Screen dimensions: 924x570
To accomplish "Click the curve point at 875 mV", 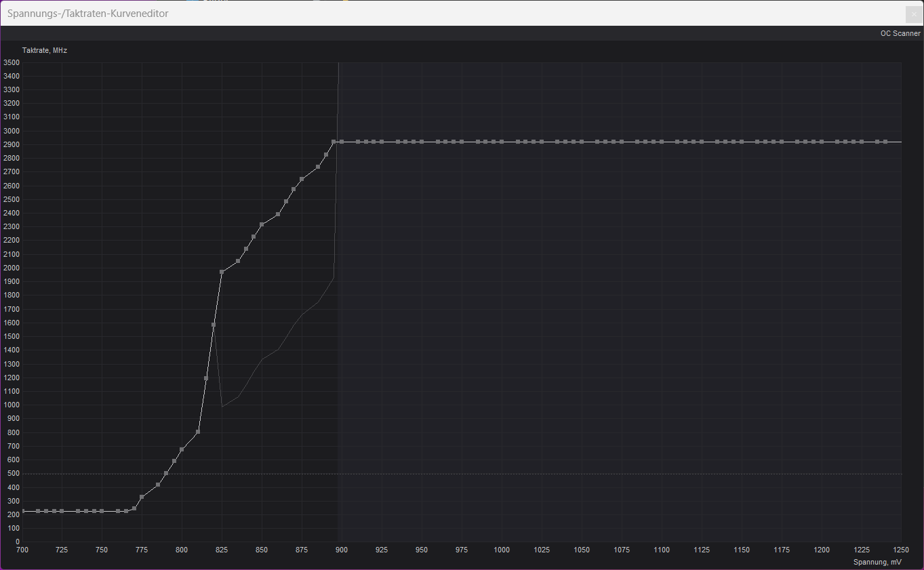I will 302,179.
